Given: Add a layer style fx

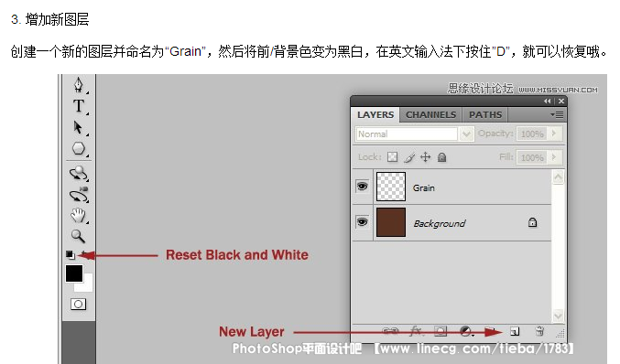Looking at the screenshot, I should coord(416,331).
